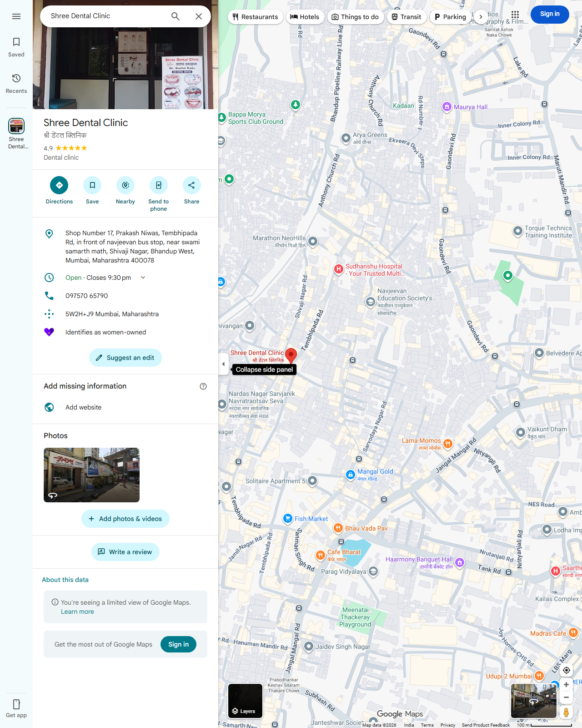Collapse side panel arrow
The image size is (582, 728).
[223, 364]
